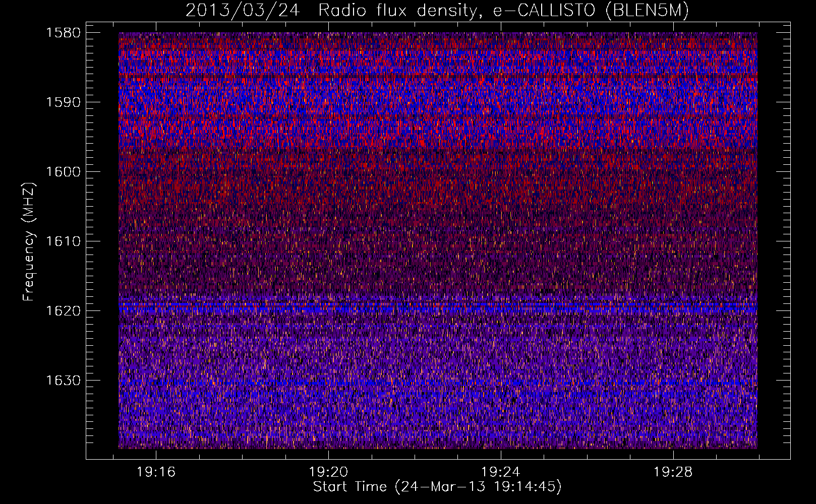Click the plot title "Radio flux density, e-CALLISTO (BLEN5M)"
Image resolution: width=816 pixels, height=504 pixels.
[503, 10]
